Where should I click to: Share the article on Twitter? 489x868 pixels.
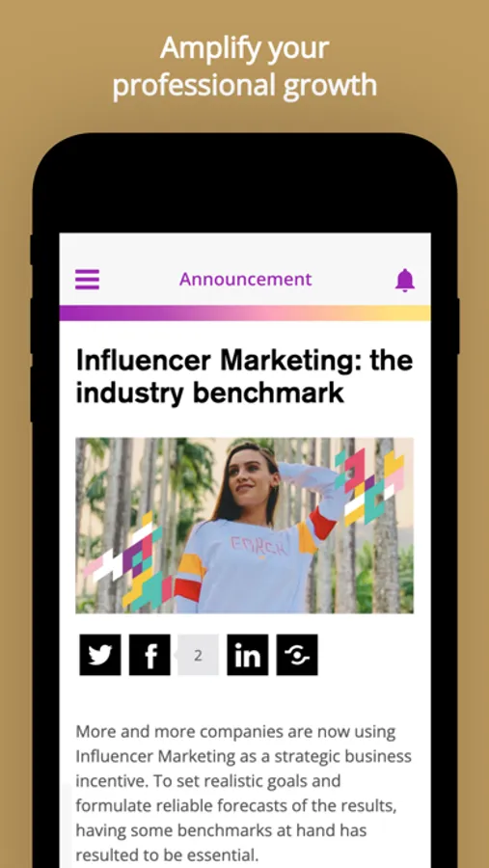click(x=100, y=655)
